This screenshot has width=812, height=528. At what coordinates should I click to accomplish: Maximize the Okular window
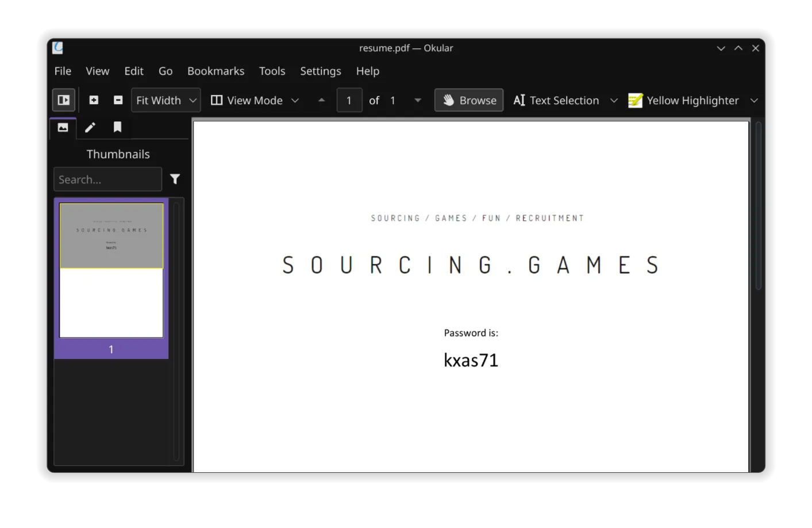pyautogui.click(x=738, y=48)
